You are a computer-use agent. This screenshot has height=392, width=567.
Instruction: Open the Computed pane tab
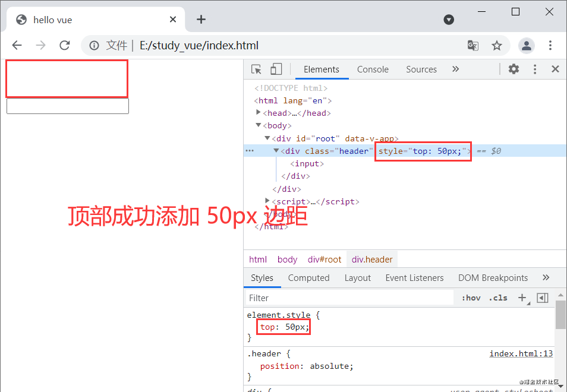point(308,278)
